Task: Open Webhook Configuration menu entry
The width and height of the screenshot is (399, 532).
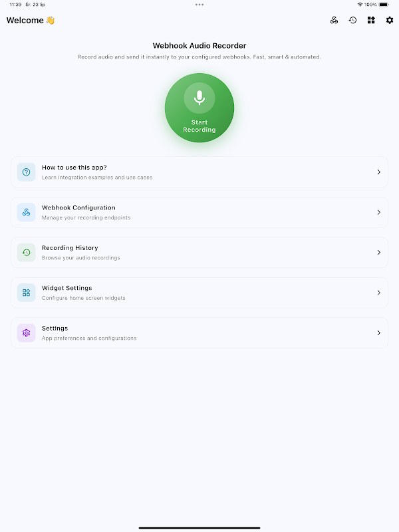Action: (199, 212)
